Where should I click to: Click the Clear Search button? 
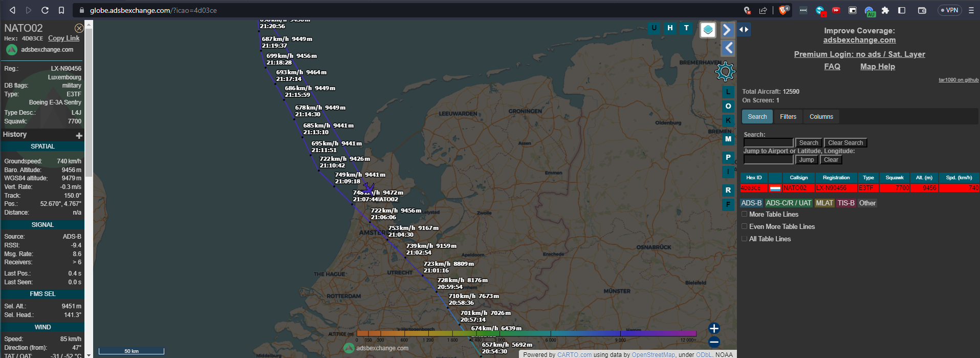[845, 143]
